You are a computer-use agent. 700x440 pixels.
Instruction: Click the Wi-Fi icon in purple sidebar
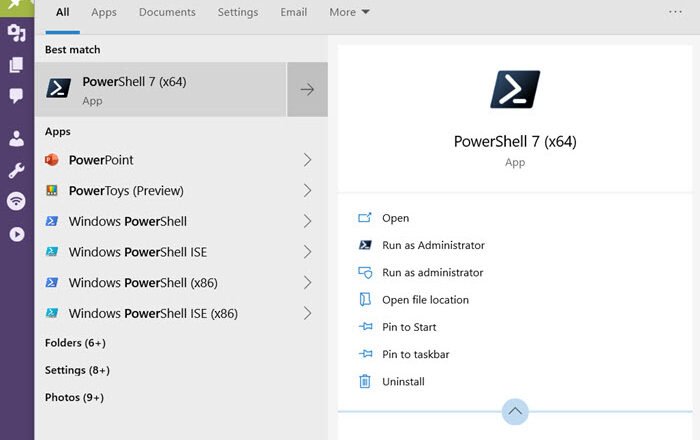tap(16, 201)
